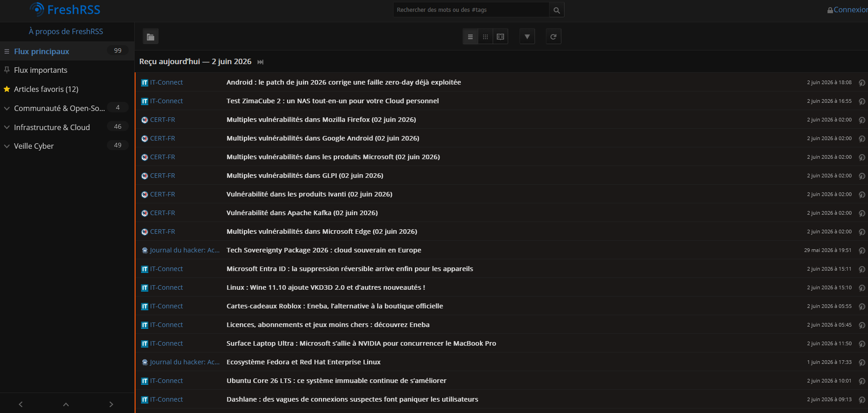Click the search magnifier button

[x=556, y=10]
